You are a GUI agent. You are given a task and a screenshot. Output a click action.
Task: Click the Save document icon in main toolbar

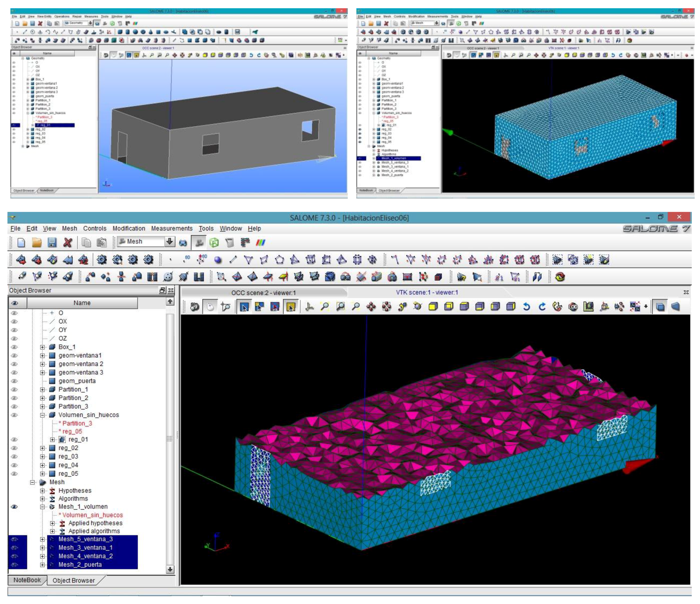pyautogui.click(x=52, y=242)
